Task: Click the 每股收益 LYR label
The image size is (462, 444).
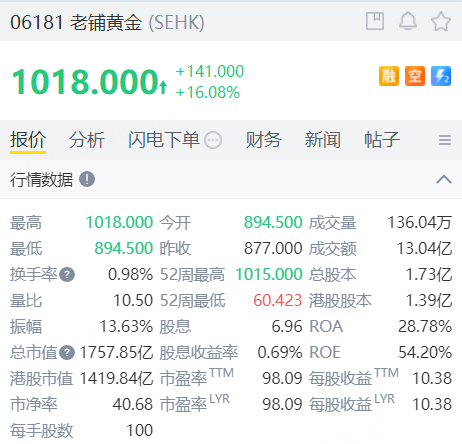Action: (x=352, y=403)
